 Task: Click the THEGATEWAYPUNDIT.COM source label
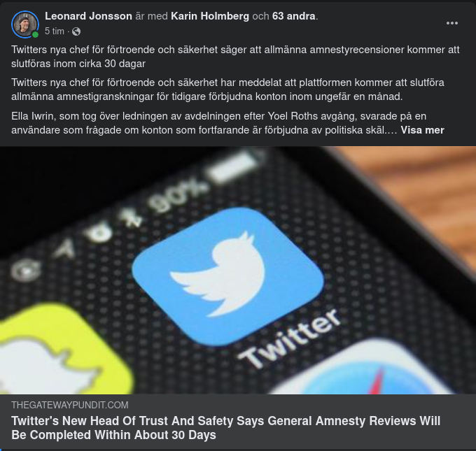[x=70, y=405]
